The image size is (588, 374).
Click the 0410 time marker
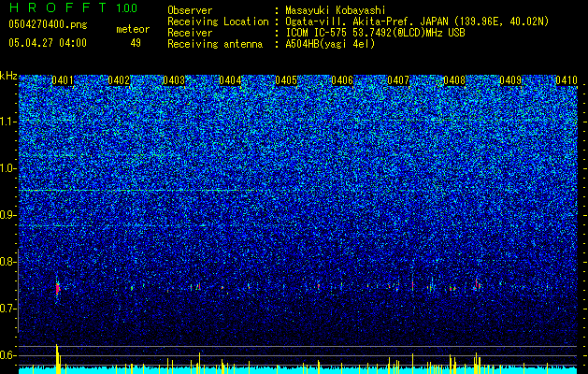pyautogui.click(x=566, y=80)
